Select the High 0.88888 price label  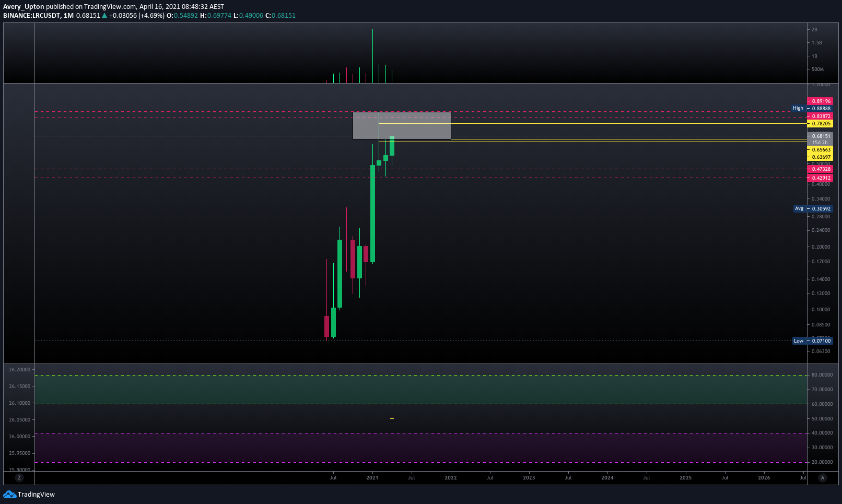[x=820, y=109]
